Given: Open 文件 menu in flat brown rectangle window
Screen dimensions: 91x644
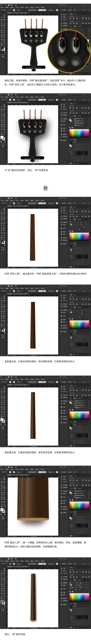Looking at the screenshot, I should click(2, 201).
